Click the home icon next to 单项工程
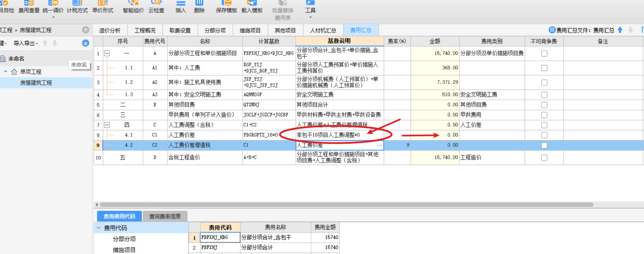 click(x=14, y=72)
